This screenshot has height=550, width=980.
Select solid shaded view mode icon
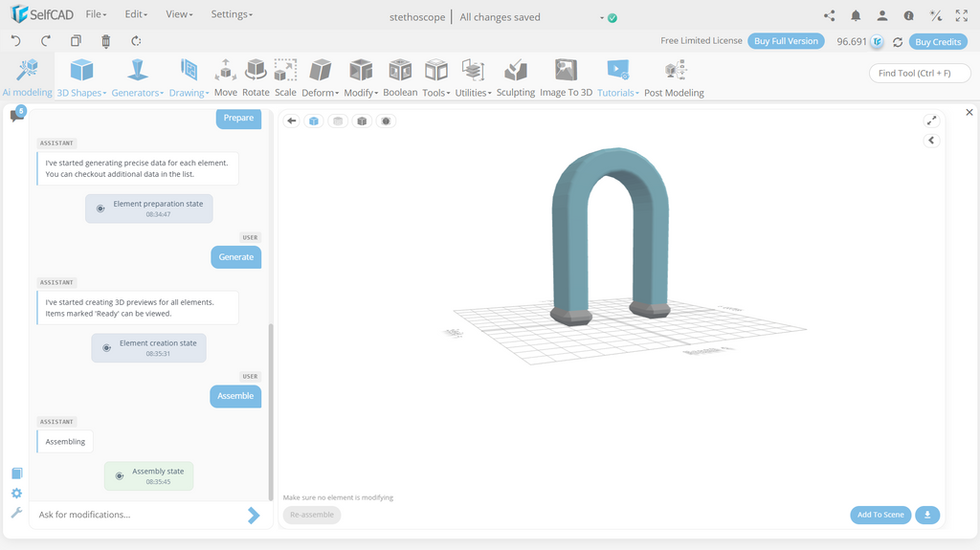(314, 121)
